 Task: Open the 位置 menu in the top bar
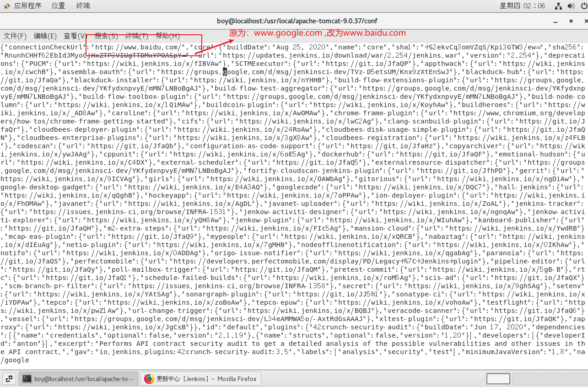[x=58, y=6]
